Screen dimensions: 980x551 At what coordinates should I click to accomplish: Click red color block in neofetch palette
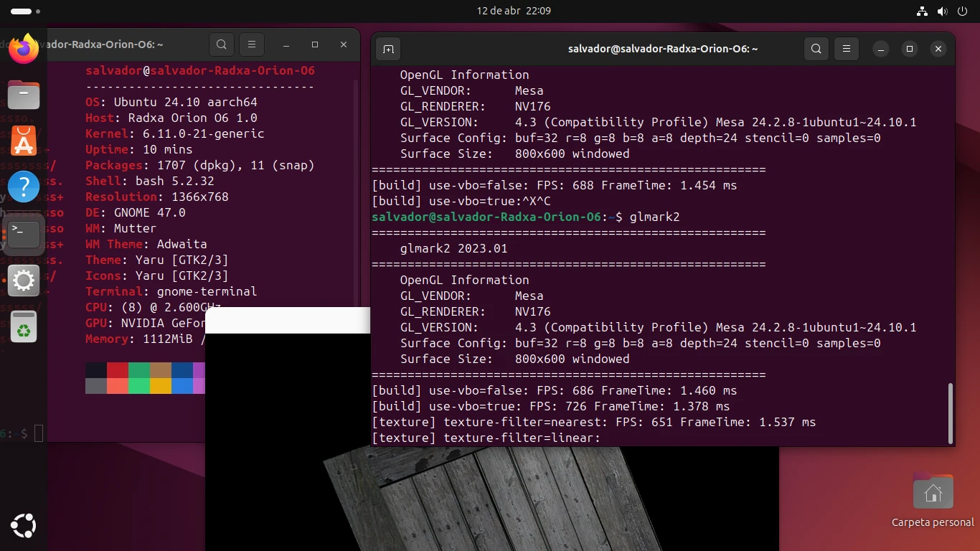click(x=118, y=370)
